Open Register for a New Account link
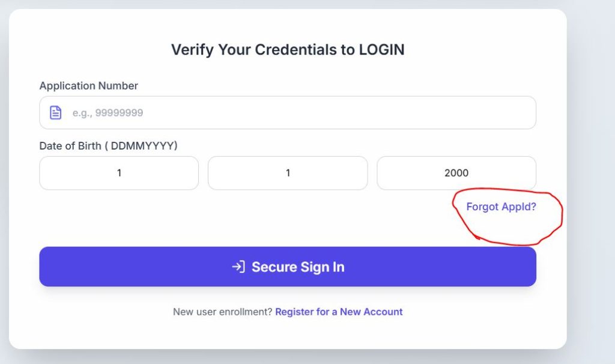This screenshot has height=364, width=615. click(x=339, y=312)
